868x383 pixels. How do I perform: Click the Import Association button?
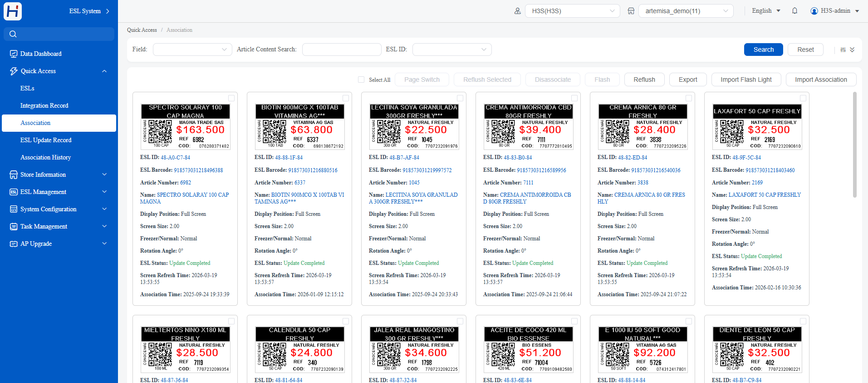click(821, 80)
